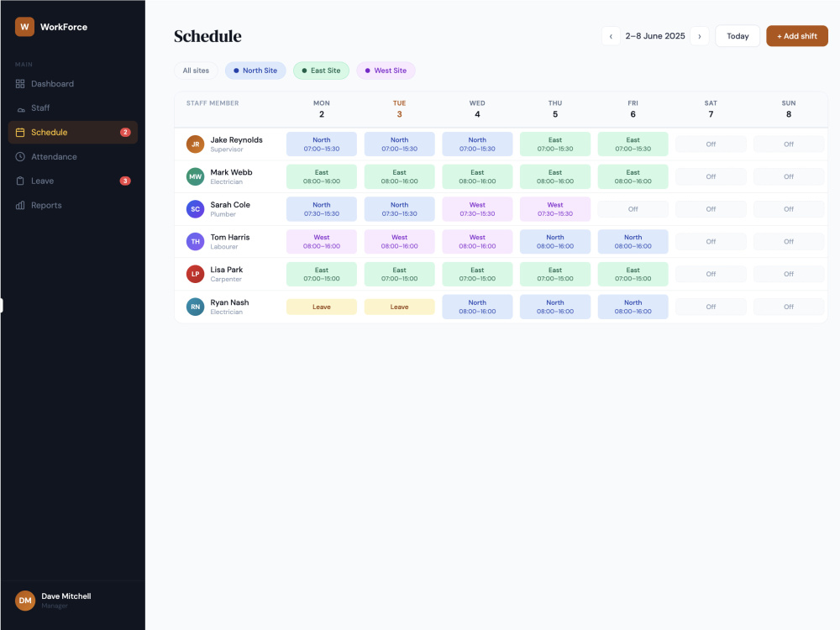Screen dimensions: 840x630
Task: Toggle the East Site filter
Action: coord(322,71)
